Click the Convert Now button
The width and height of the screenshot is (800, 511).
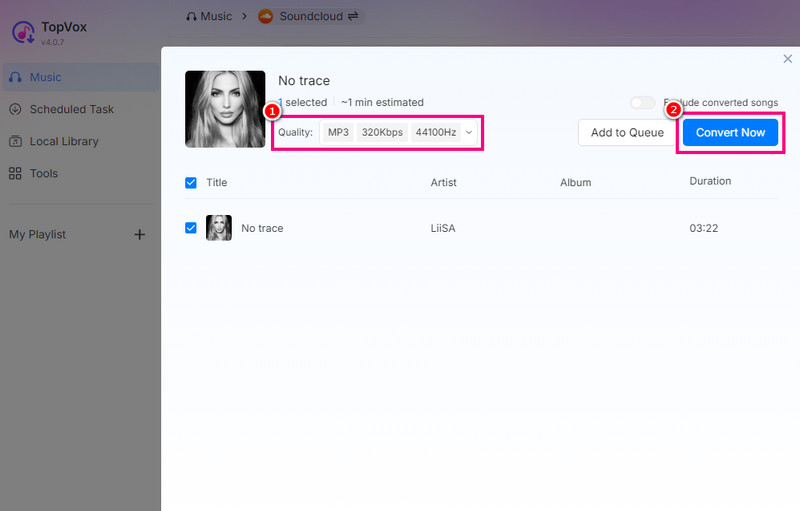click(x=730, y=133)
